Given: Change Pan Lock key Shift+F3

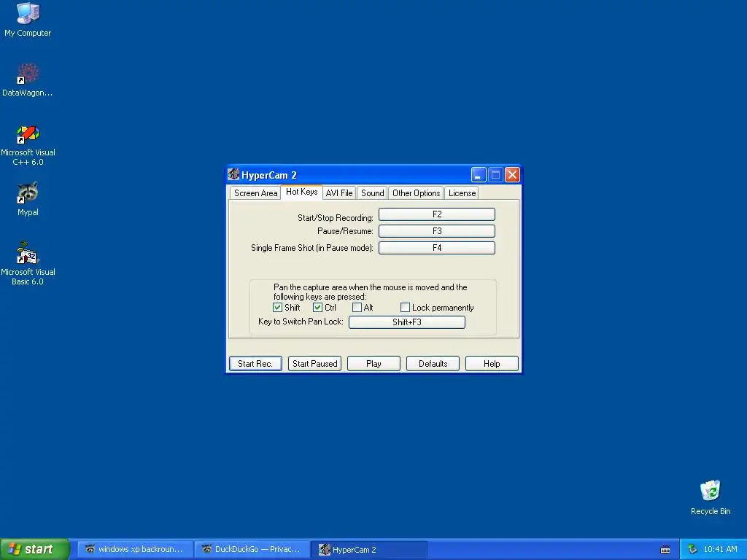Looking at the screenshot, I should coord(407,322).
